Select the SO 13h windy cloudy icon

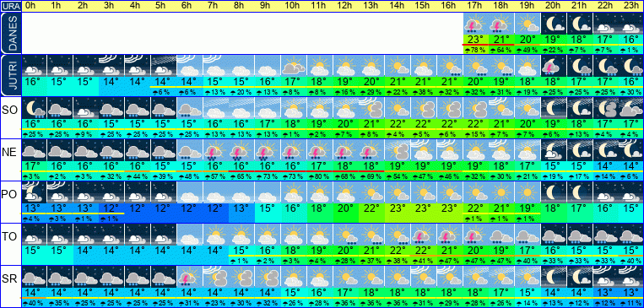[371, 108]
